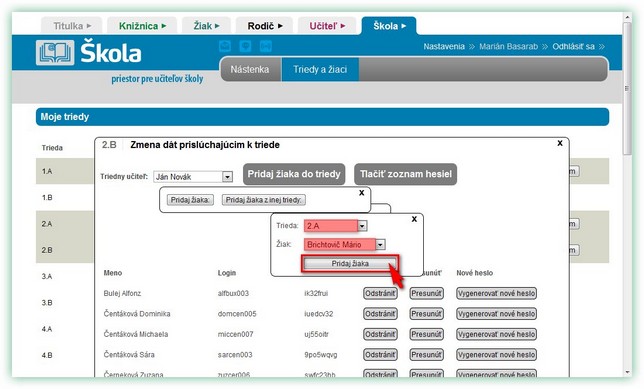644x389 pixels.
Task: Open the mail envelope icon in header
Action: 225,46
